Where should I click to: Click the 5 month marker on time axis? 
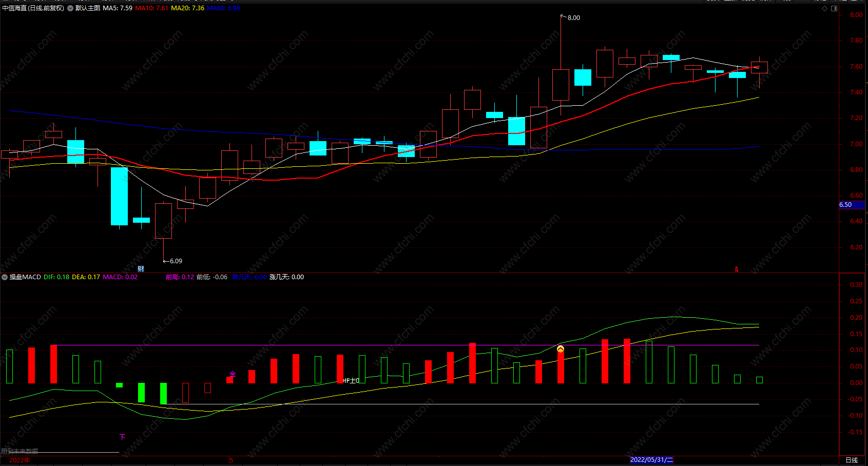click(x=232, y=460)
